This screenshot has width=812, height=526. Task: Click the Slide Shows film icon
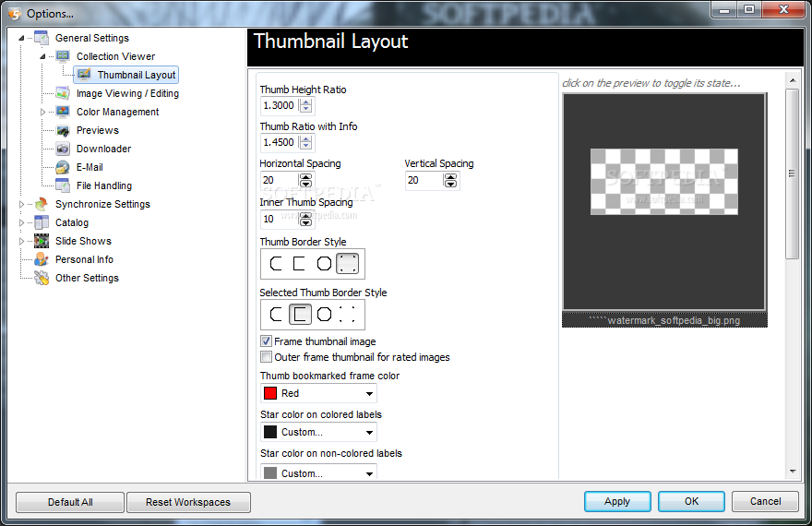[x=42, y=241]
